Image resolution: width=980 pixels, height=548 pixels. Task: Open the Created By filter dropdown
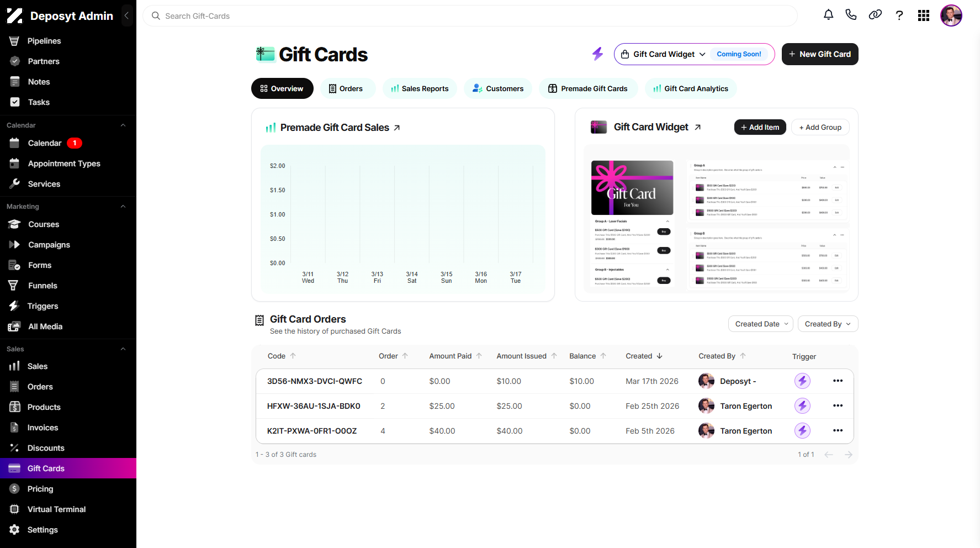(x=828, y=324)
